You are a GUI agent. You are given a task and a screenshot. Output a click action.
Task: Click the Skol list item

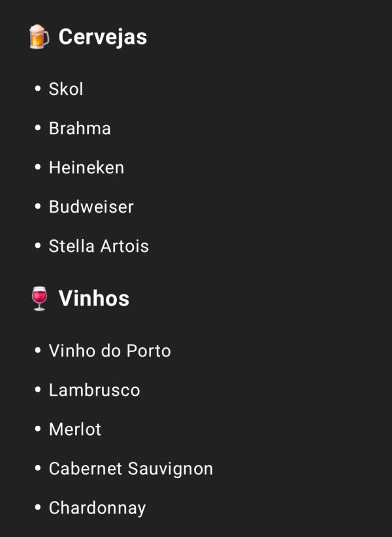tap(66, 89)
